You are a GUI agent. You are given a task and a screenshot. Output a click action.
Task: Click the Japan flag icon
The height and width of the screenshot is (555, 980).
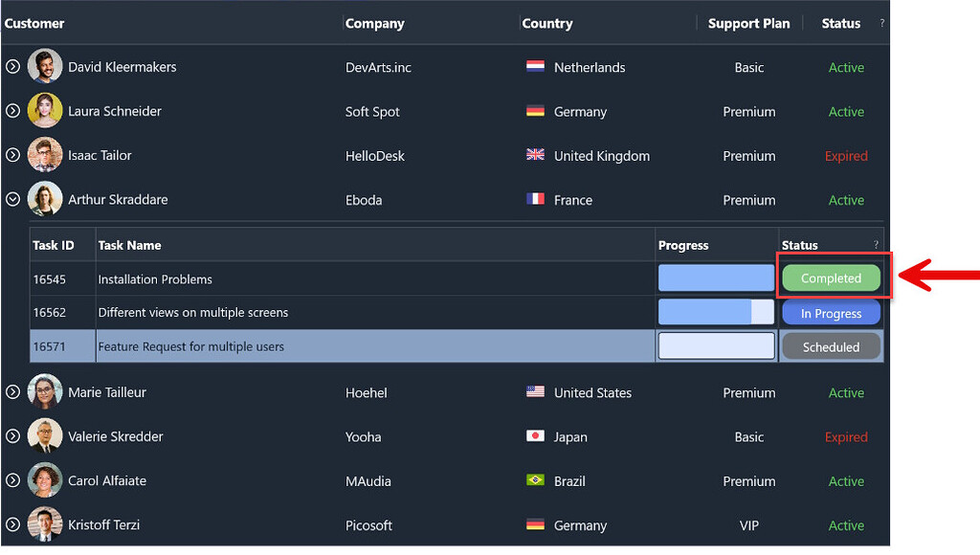point(535,436)
